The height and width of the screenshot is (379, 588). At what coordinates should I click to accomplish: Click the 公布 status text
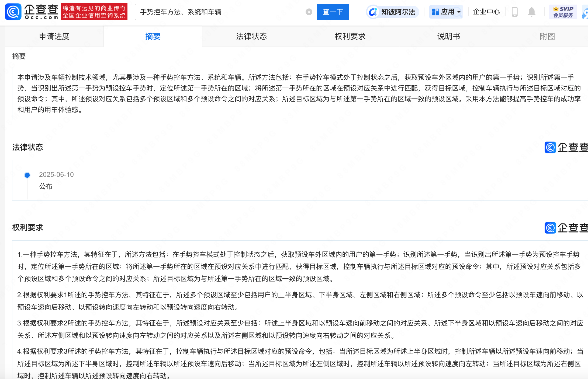46,186
